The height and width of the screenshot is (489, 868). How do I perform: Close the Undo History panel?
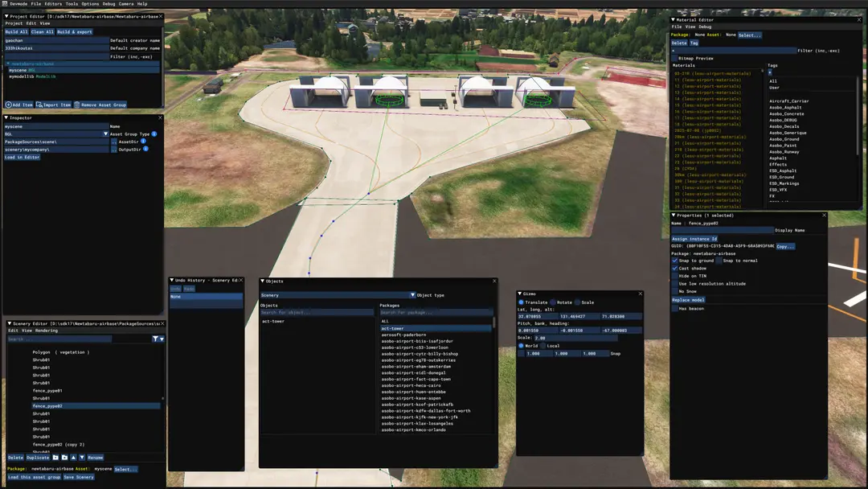tap(241, 280)
